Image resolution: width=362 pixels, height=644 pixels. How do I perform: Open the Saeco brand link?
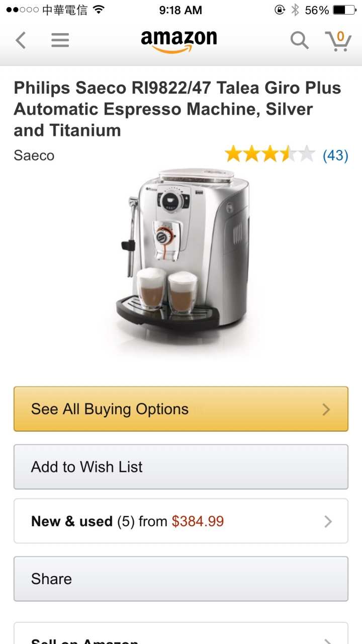[x=34, y=155]
